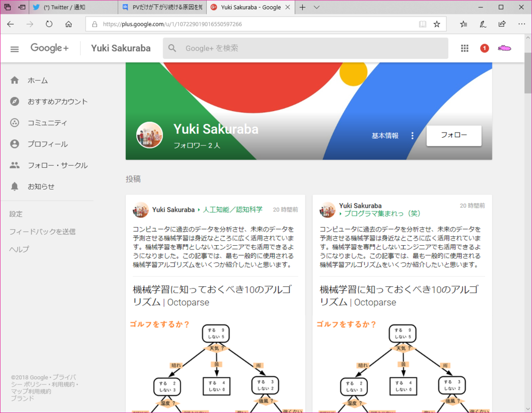532x413 pixels.
Task: Click 20 時間前 timestamp on left post
Action: [x=285, y=210]
